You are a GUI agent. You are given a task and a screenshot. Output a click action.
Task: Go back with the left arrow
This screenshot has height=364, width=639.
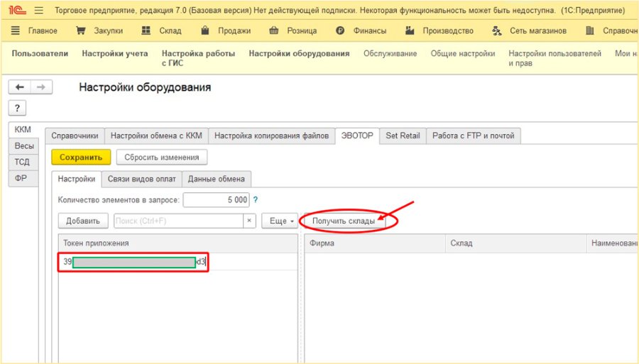20,87
